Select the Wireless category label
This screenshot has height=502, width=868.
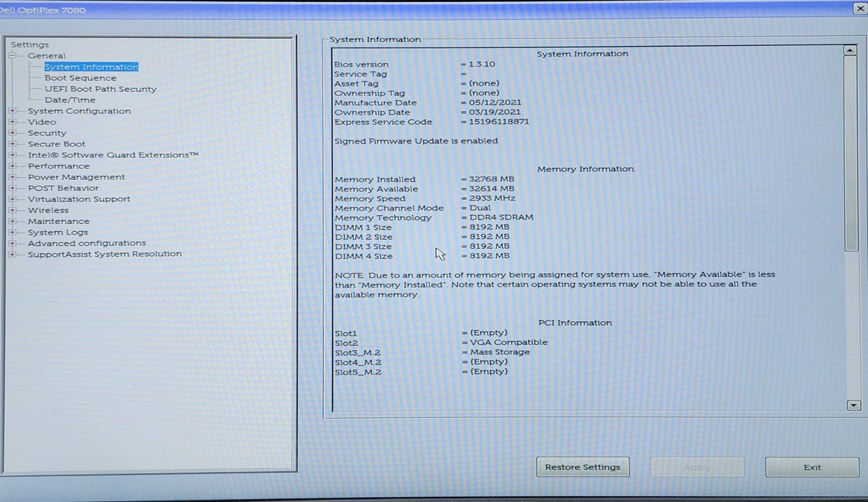pos(49,210)
